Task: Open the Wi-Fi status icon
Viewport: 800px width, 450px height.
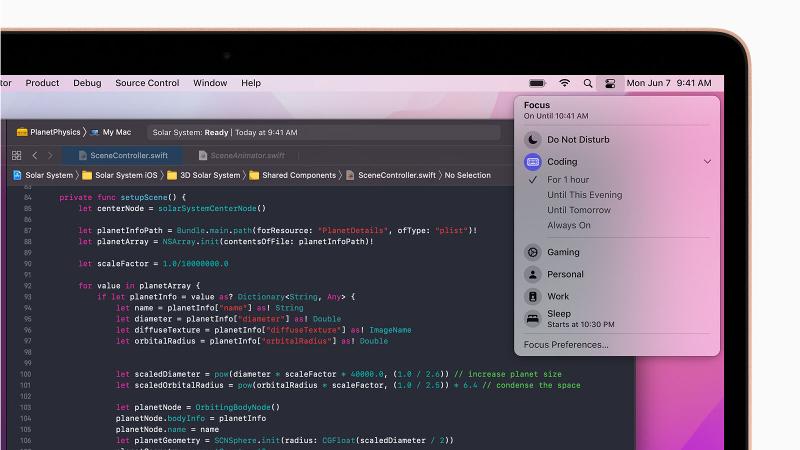Action: tap(564, 83)
